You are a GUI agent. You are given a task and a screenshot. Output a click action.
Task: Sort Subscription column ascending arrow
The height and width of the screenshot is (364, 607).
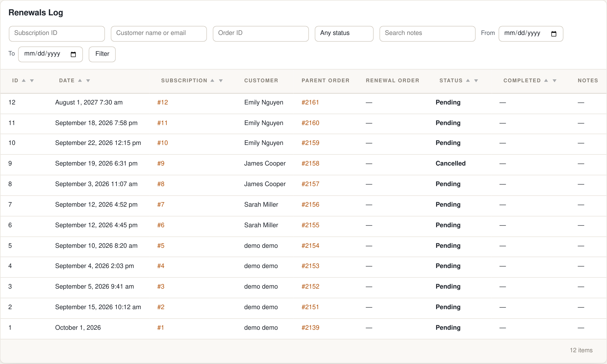click(212, 80)
